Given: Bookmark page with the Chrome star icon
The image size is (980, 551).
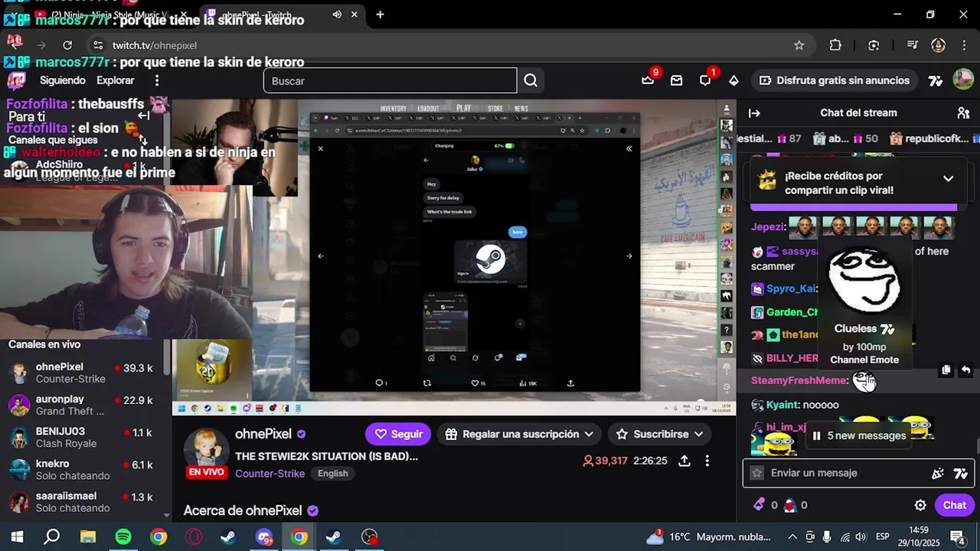Looking at the screenshot, I should 799,45.
